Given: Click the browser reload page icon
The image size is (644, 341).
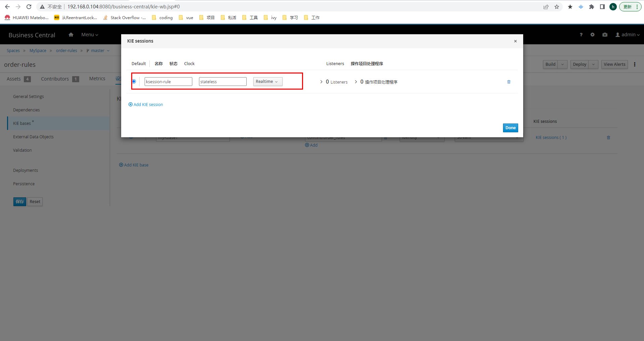Looking at the screenshot, I should 29,7.
